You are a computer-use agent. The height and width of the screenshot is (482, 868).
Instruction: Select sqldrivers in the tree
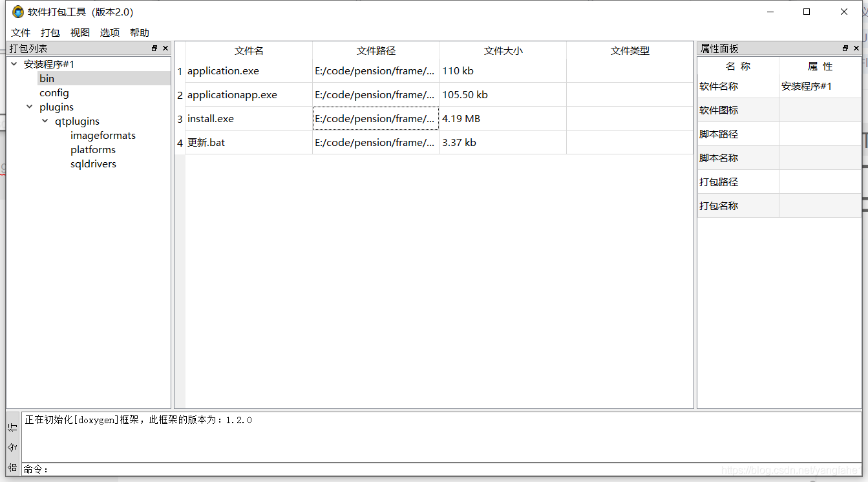(93, 164)
